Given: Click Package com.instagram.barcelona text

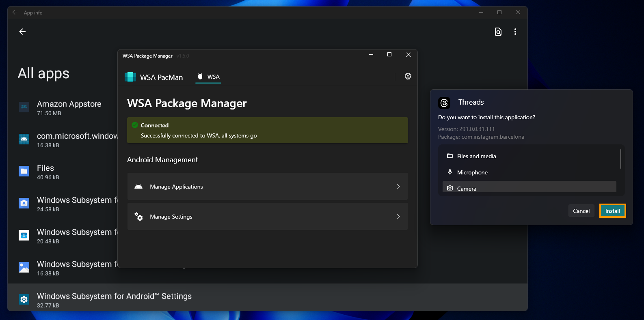Looking at the screenshot, I should (481, 137).
